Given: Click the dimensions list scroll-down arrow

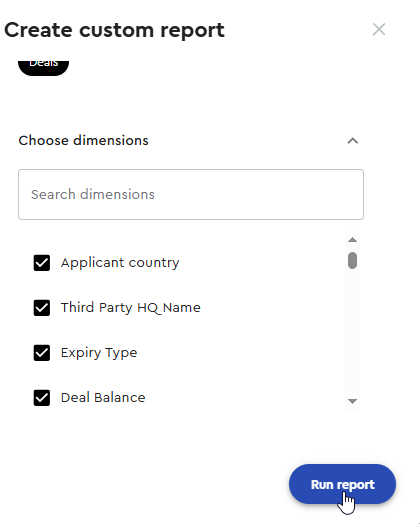Looking at the screenshot, I should click(353, 401).
